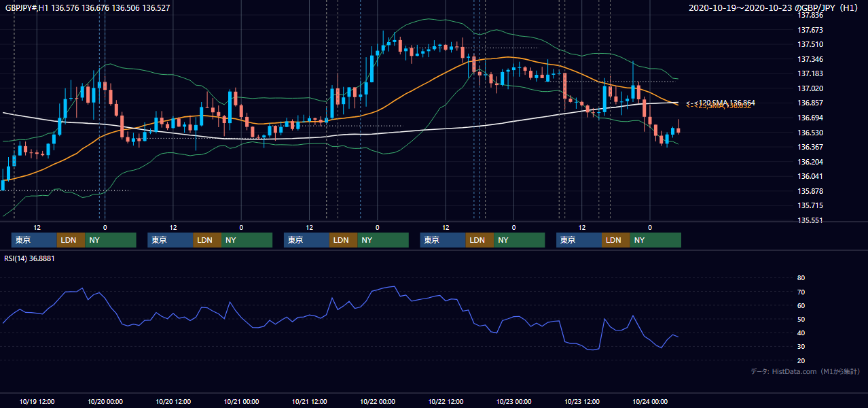Image resolution: width=868 pixels, height=408 pixels.
Task: Click the 137.020 price axis label
Action: [810, 88]
